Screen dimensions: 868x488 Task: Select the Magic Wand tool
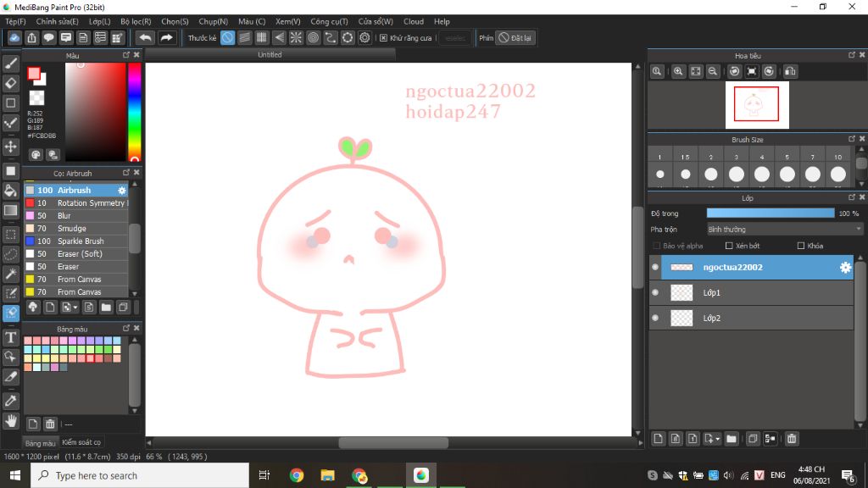tap(10, 274)
